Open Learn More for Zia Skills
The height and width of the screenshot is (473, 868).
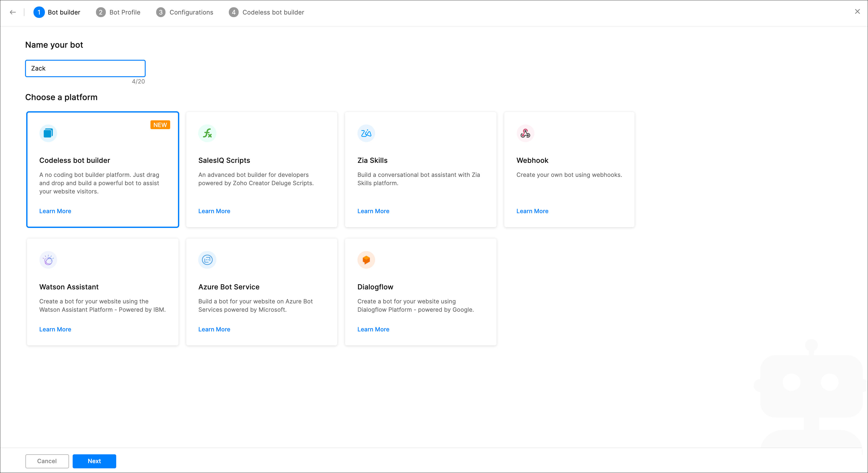pyautogui.click(x=373, y=211)
